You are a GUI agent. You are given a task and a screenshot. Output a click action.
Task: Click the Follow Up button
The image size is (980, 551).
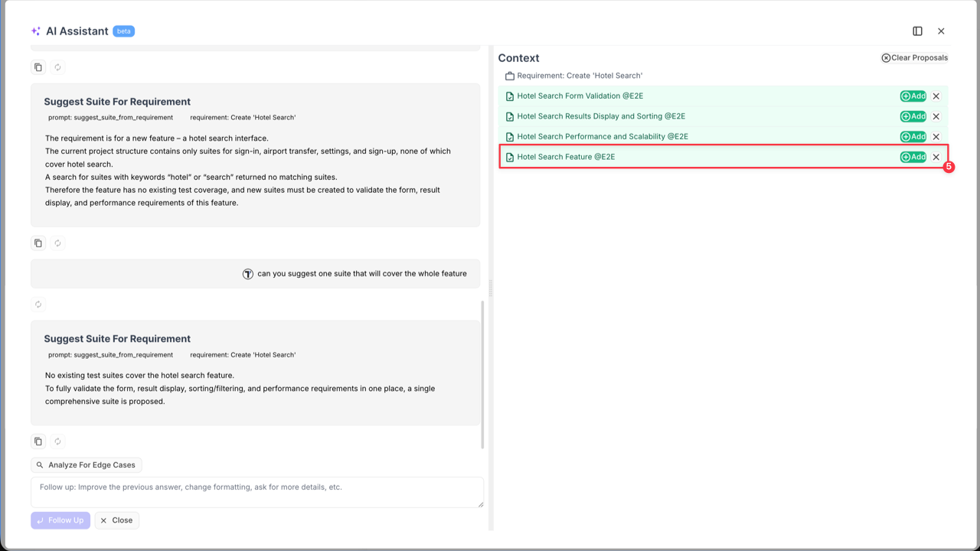(60, 520)
